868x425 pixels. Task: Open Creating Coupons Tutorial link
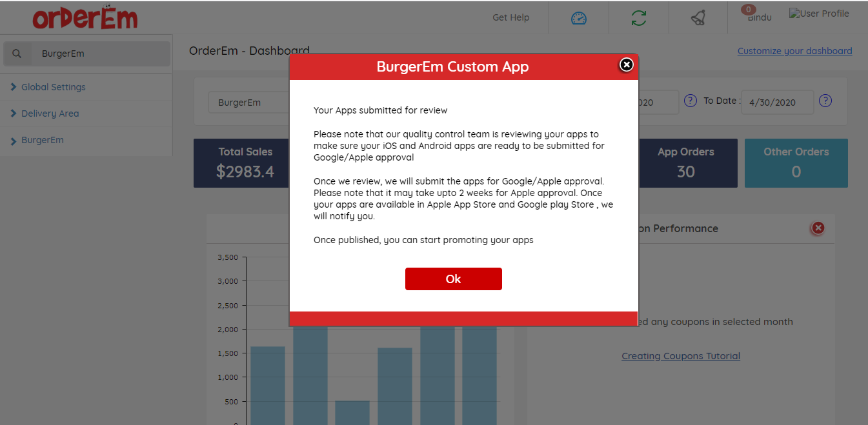[x=680, y=356]
